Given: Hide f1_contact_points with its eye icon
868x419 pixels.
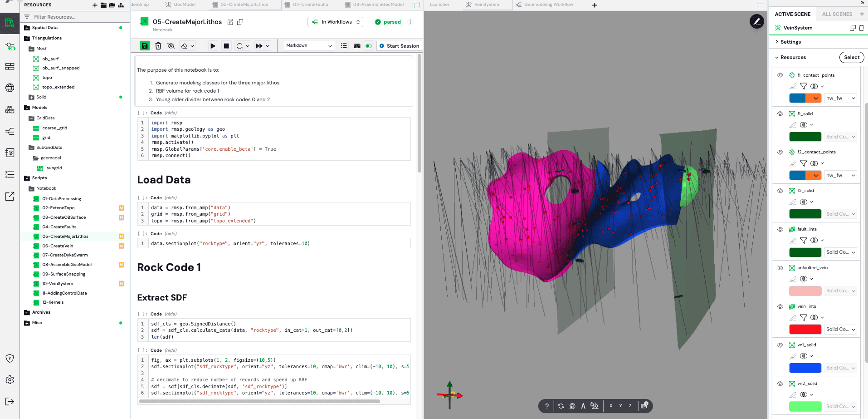Looking at the screenshot, I should 780,75.
